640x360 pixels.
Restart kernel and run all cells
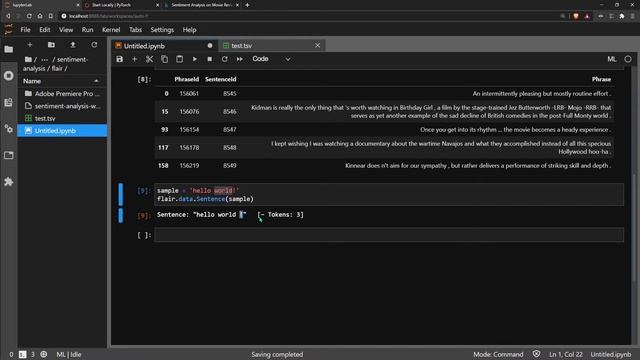click(x=240, y=59)
